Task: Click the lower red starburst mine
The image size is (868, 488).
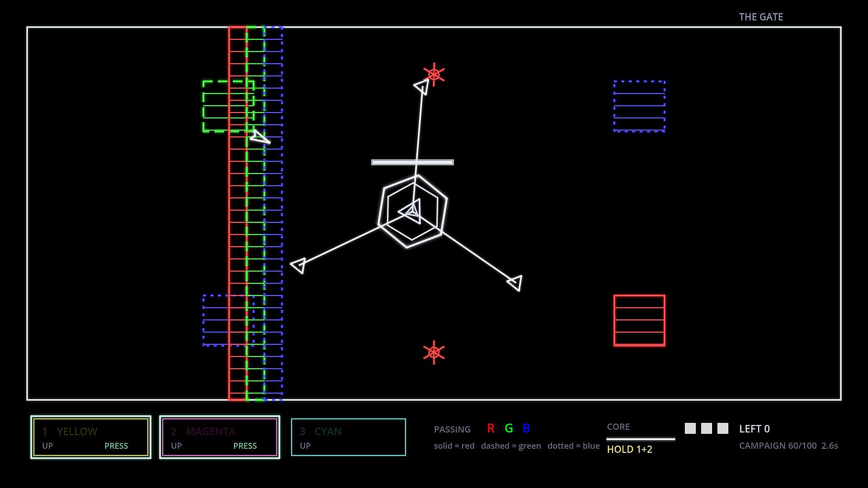Action: 434,352
